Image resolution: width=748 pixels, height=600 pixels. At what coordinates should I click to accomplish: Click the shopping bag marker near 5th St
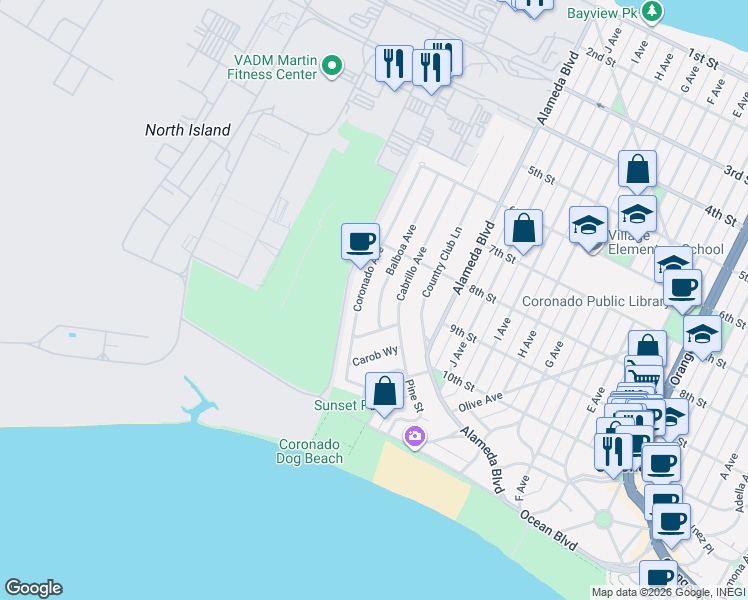tap(637, 171)
